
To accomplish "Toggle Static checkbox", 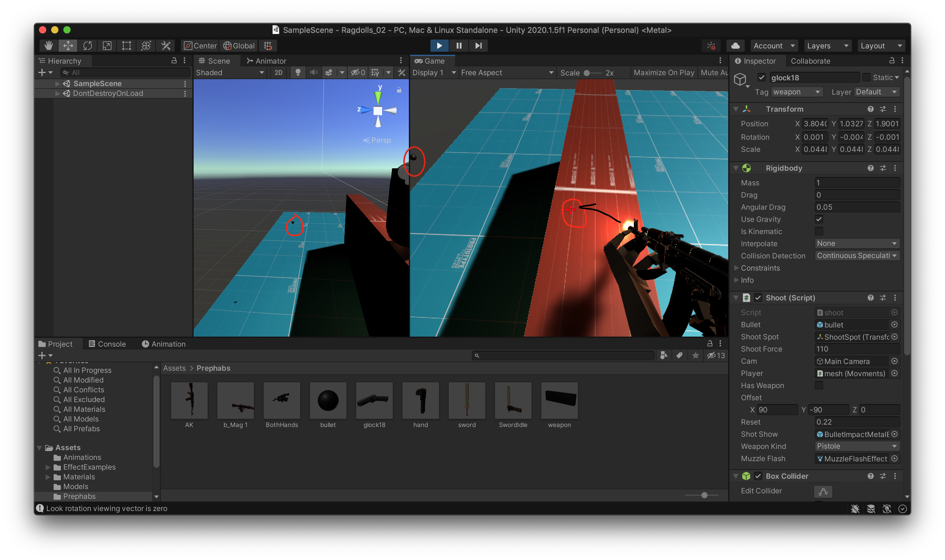I will 866,77.
